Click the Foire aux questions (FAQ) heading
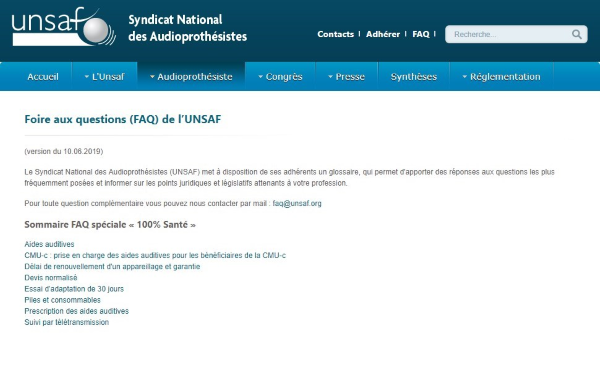 pyautogui.click(x=123, y=119)
